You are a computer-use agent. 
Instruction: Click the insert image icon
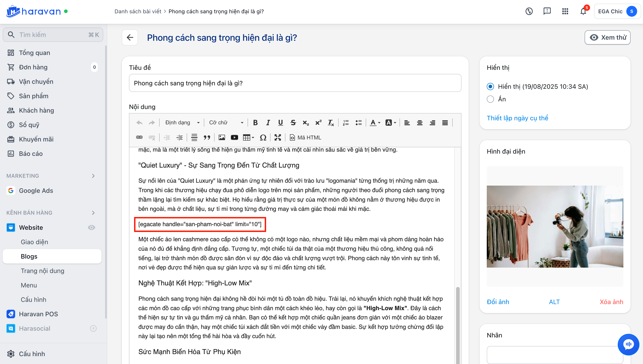pyautogui.click(x=222, y=137)
